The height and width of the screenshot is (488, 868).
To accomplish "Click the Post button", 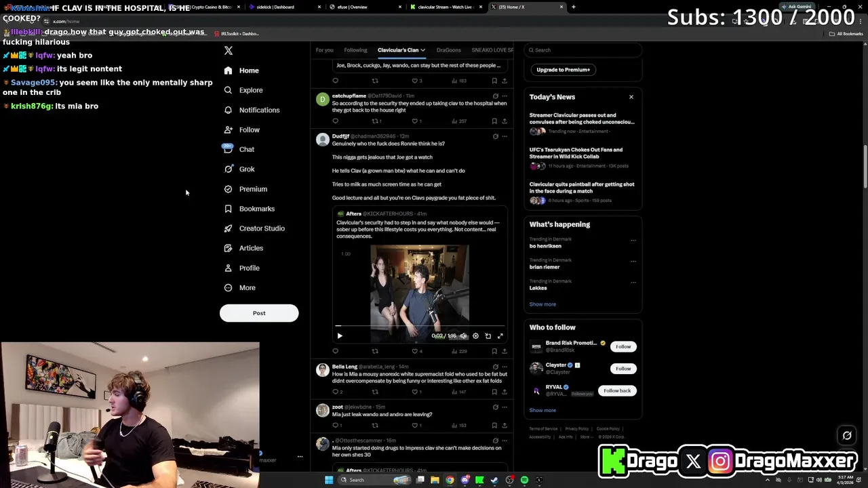I will tap(259, 313).
